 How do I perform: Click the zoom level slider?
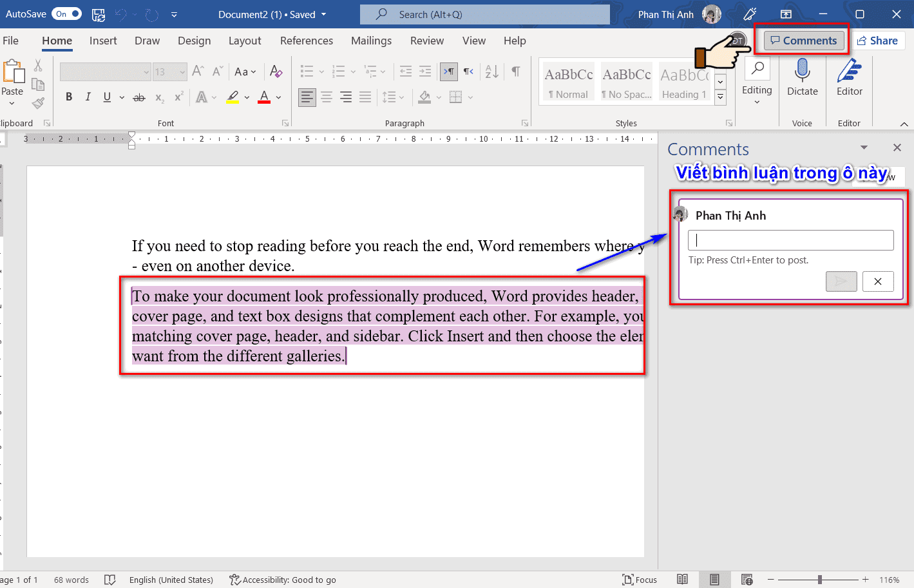click(819, 580)
